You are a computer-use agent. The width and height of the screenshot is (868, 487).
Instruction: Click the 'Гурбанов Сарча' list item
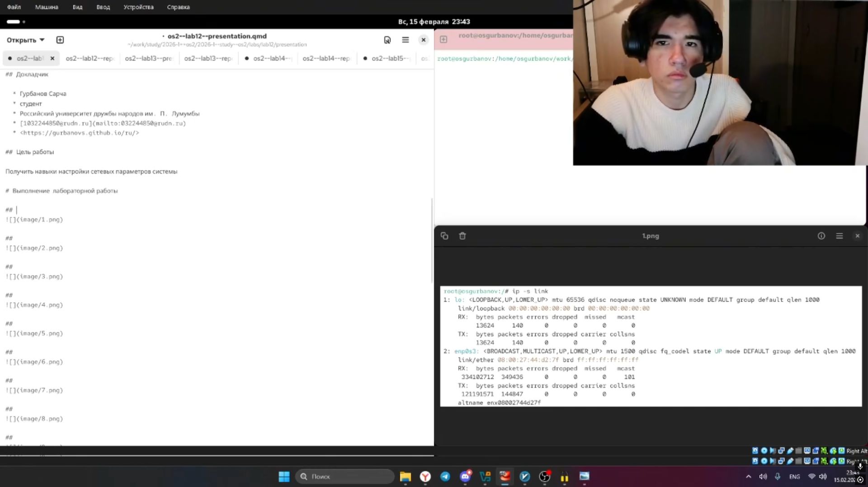click(43, 94)
